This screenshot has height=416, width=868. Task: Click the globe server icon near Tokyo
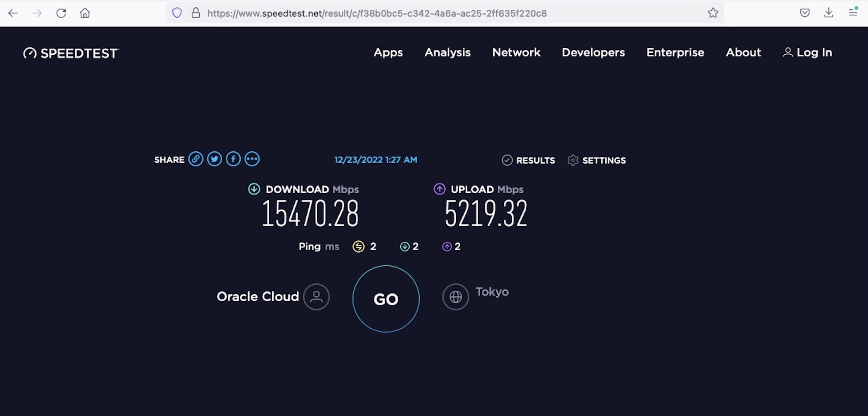tap(455, 297)
